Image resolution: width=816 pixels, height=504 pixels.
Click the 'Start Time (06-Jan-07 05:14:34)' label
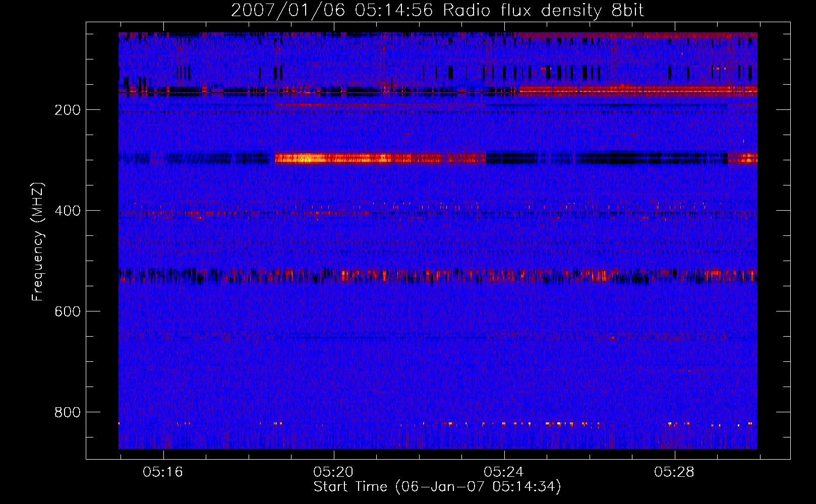(x=437, y=487)
